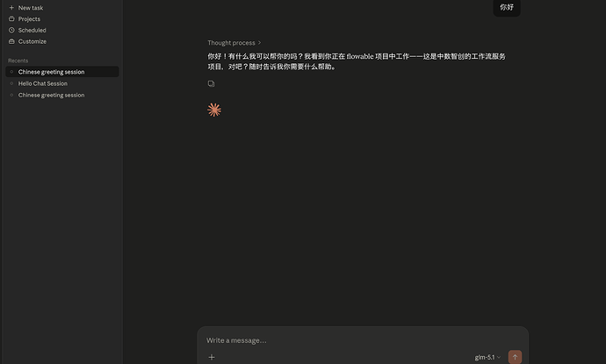606x364 pixels.
Task: Click the orange starburst loading icon
Action: pos(214,110)
